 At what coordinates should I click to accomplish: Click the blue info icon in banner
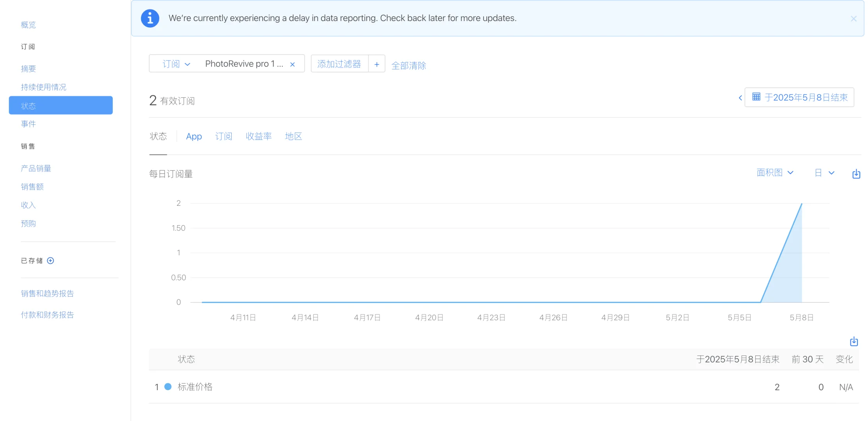150,18
